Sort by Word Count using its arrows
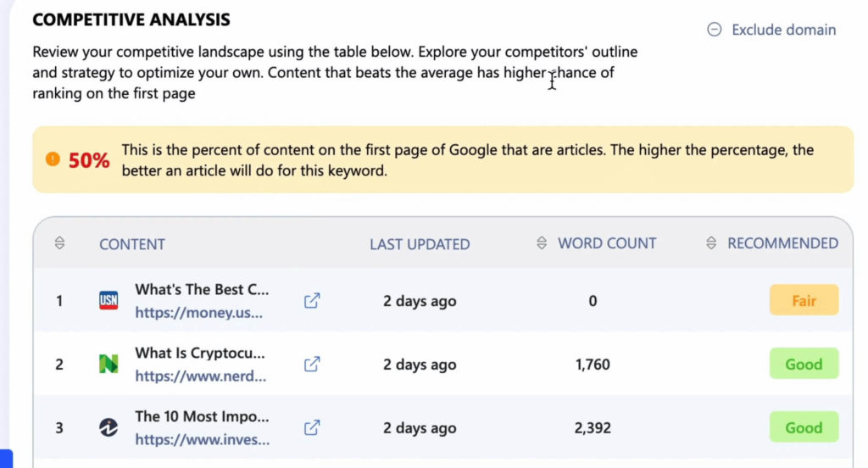This screenshot has height=468, width=868. 542,243
